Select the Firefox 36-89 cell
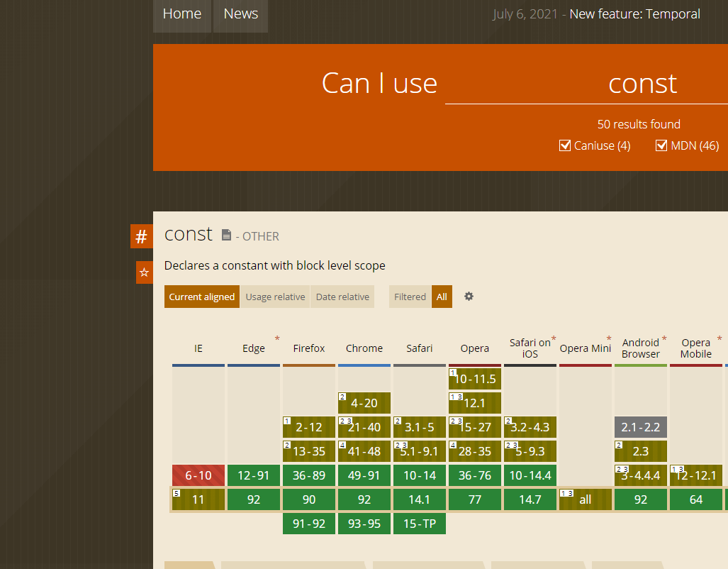 309,475
